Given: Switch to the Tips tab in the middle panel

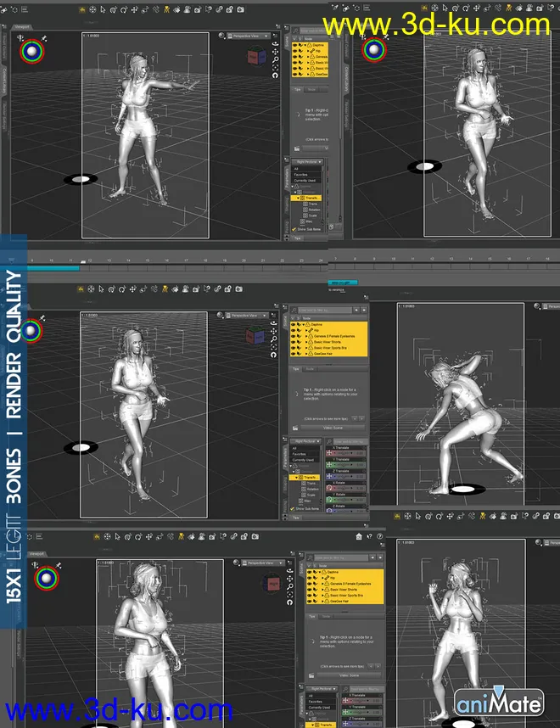Looking at the screenshot, I should 296,369.
